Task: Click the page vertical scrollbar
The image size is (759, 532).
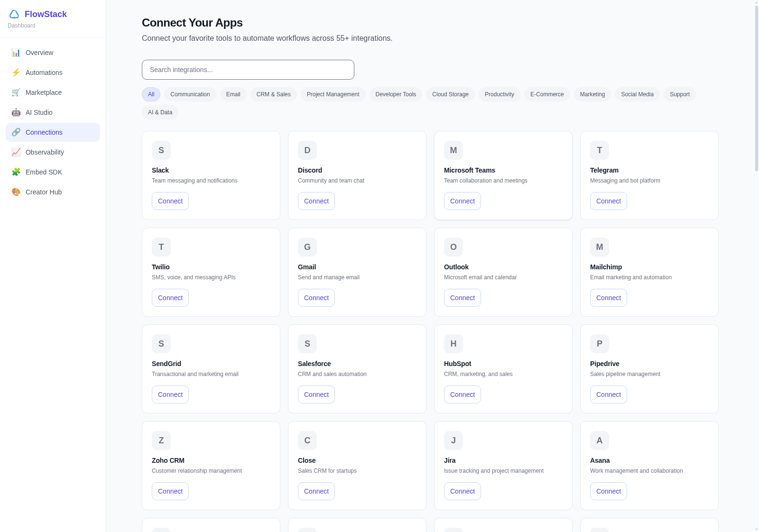Action: click(757, 88)
